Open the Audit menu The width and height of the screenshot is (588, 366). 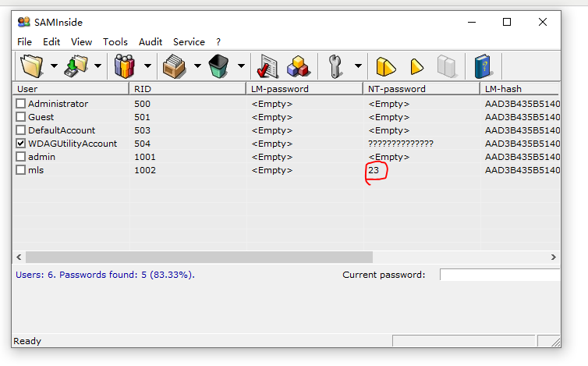pos(151,42)
